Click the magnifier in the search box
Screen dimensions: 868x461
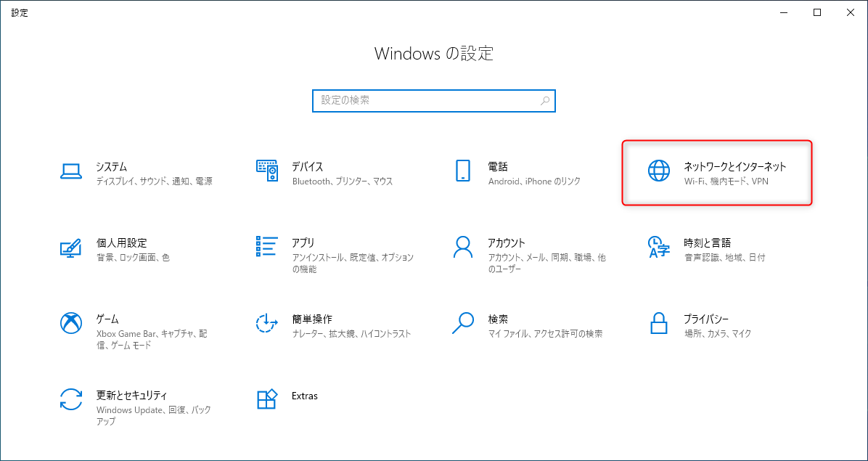pyautogui.click(x=545, y=101)
